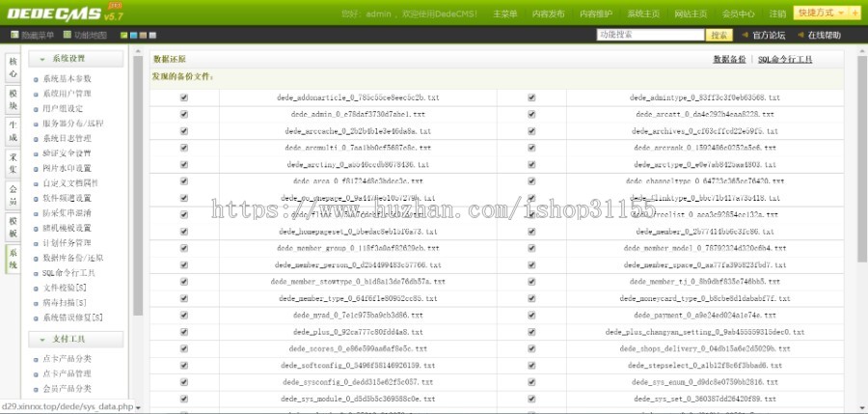Click the plus icon beside 快捷方式
868x414 pixels.
[x=854, y=13]
